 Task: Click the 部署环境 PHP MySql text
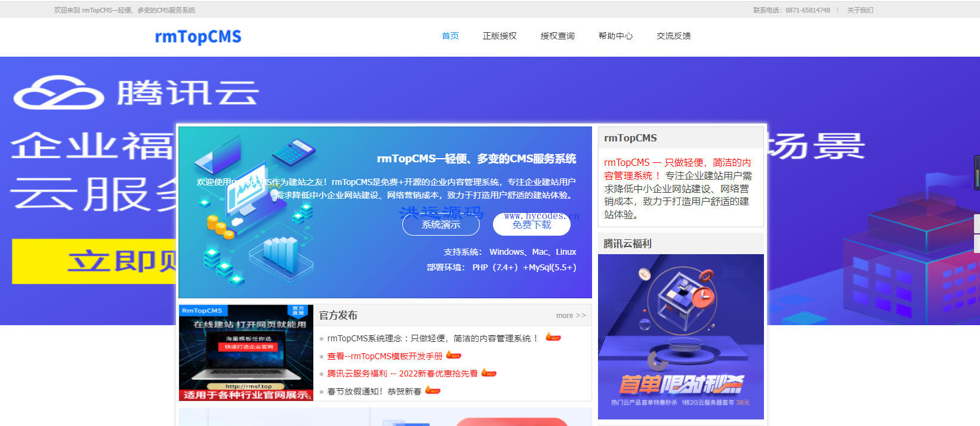tap(501, 267)
